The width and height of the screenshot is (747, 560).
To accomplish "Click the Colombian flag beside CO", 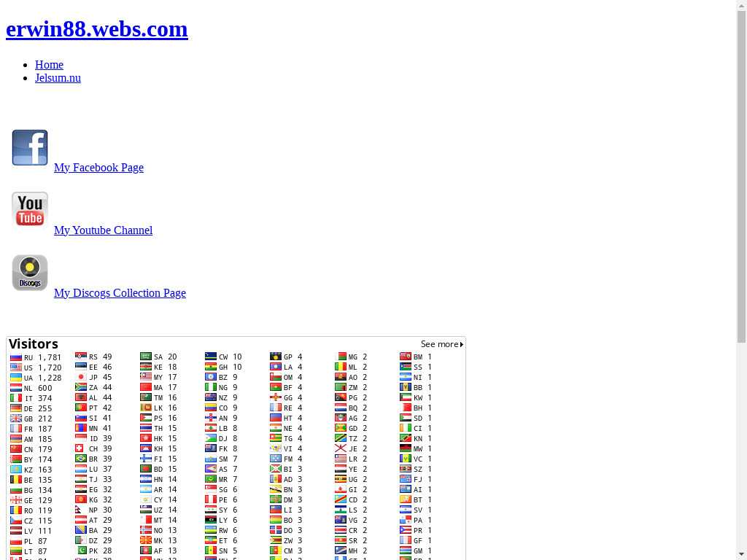I will [211, 408].
